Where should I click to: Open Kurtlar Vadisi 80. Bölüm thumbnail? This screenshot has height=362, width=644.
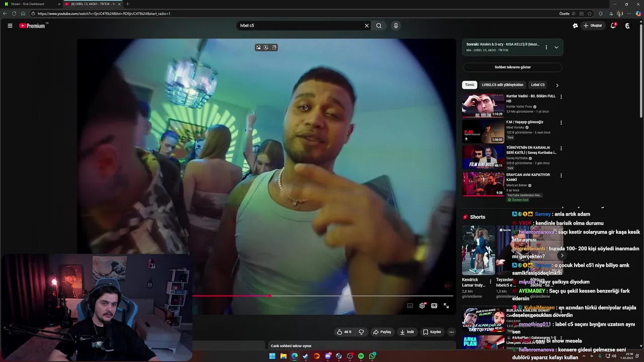(x=483, y=106)
